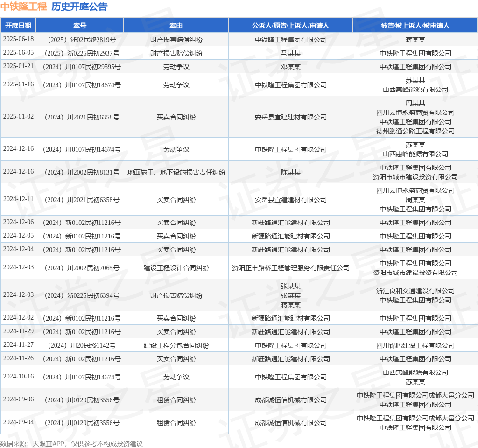Viewport: 478px width, 448px height.
Task: Select 安岳县宜建建材有限公司 in the 2025-01-02 row
Action: click(290, 117)
